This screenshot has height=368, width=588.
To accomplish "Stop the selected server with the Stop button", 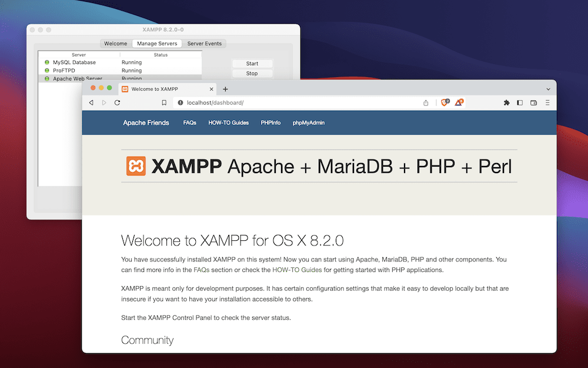I will pos(252,73).
